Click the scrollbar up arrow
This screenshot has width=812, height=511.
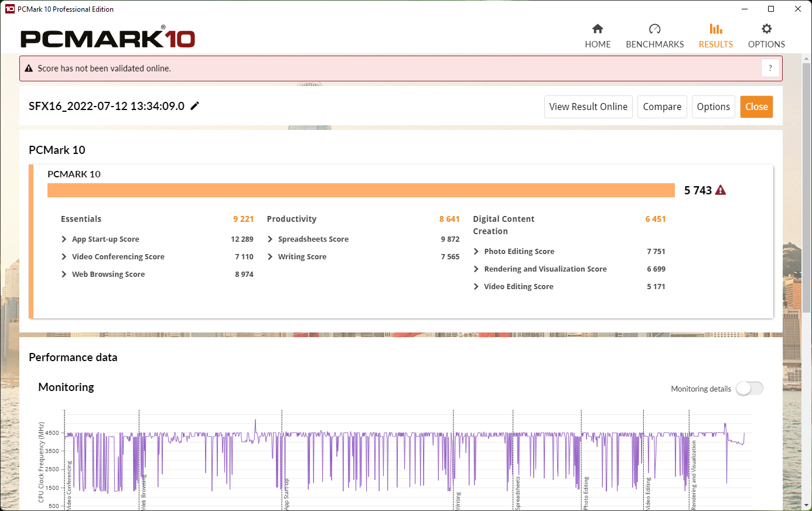(x=806, y=59)
